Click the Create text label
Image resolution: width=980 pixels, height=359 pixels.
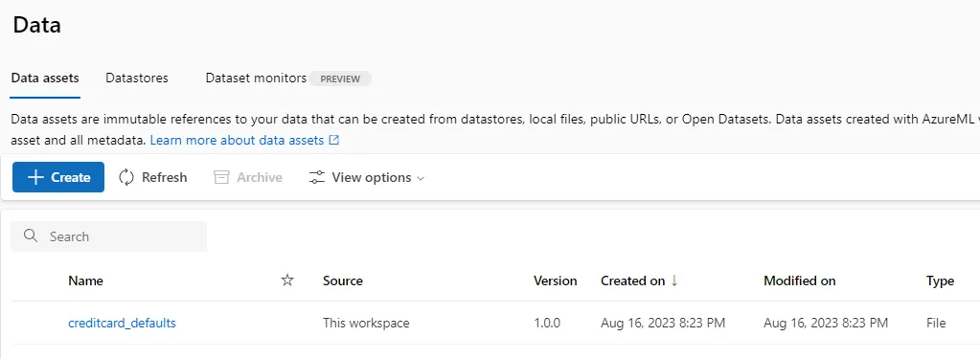71,177
